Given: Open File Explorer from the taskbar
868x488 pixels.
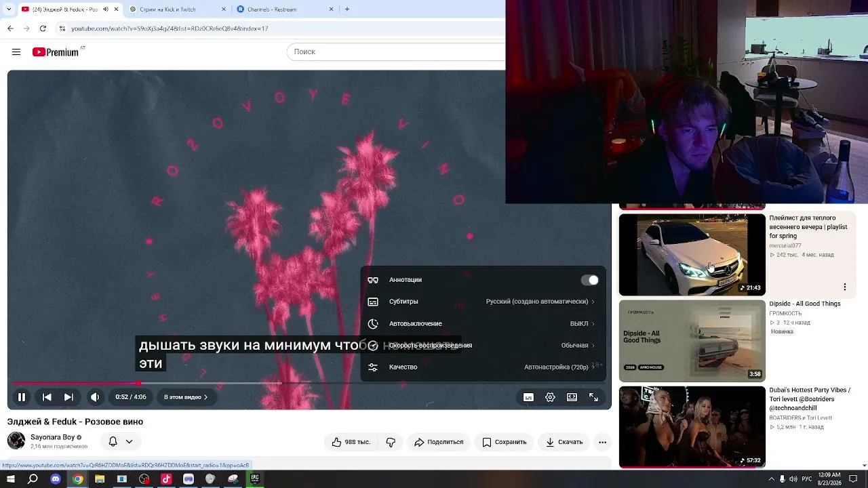Looking at the screenshot, I should pyautogui.click(x=100, y=479).
